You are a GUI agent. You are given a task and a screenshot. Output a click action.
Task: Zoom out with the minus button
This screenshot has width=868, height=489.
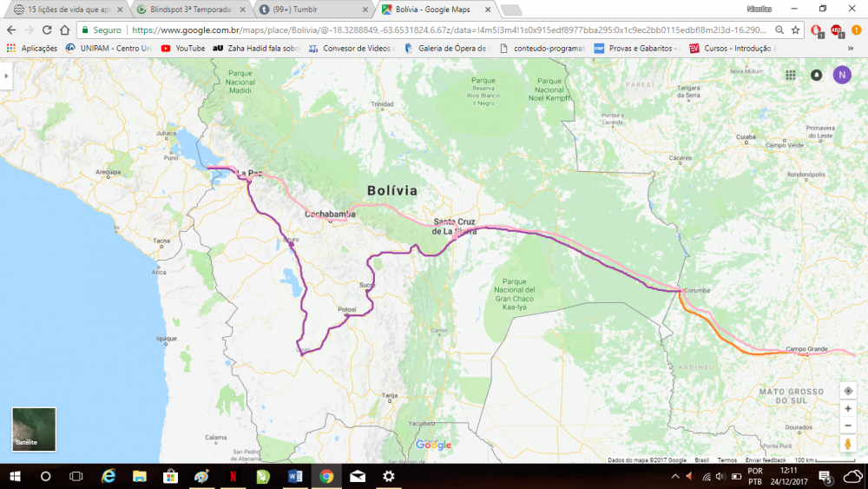point(848,426)
